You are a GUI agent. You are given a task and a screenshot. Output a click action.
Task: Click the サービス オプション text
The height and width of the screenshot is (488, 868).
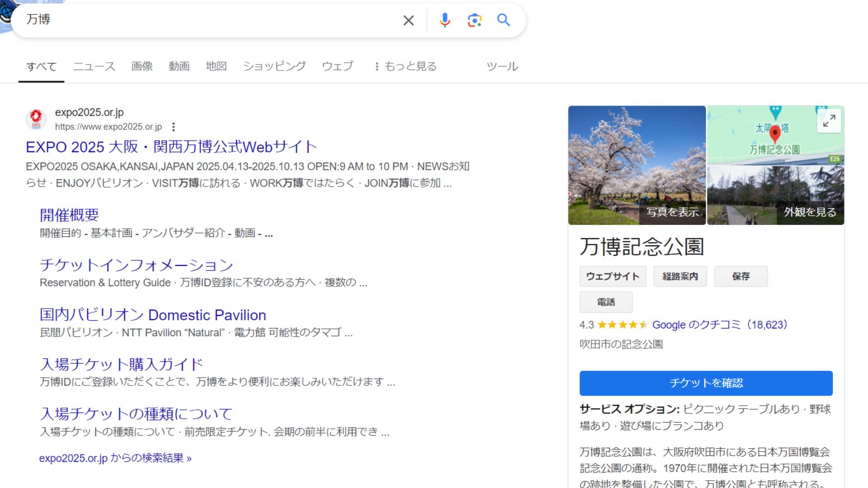(630, 409)
